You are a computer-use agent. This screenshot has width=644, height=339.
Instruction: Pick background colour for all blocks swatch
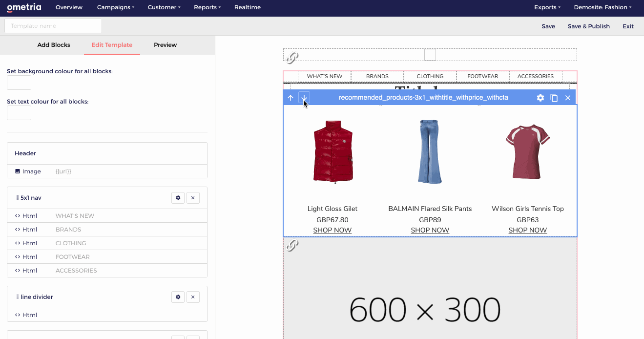19,83
